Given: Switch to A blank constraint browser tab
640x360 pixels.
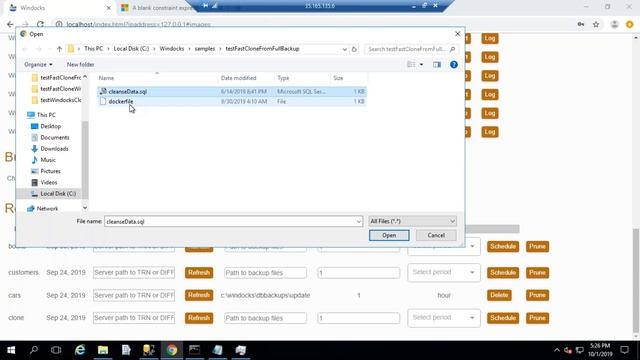Looking at the screenshot, I should [159, 8].
